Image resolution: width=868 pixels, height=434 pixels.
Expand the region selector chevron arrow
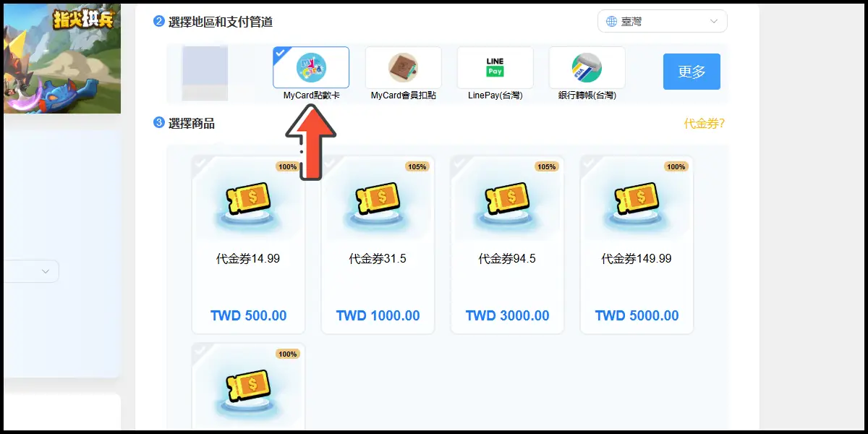pos(714,22)
